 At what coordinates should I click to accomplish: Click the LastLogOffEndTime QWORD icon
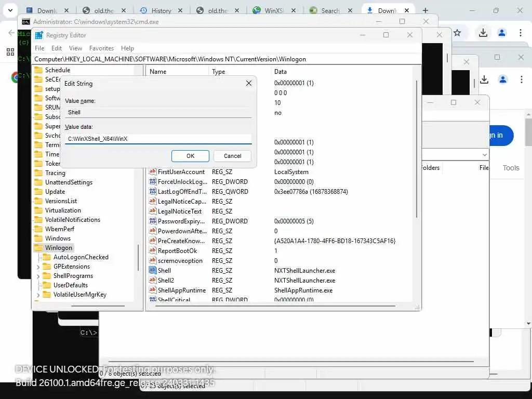tap(152, 191)
